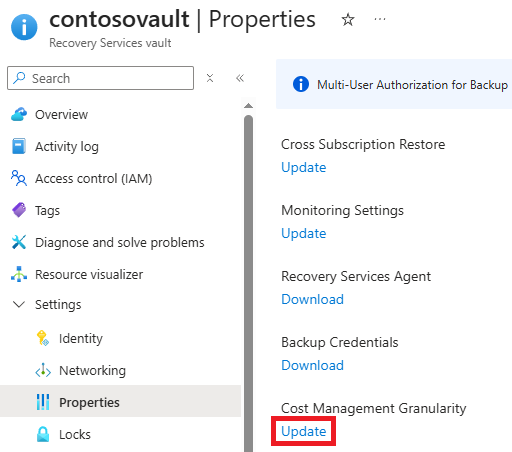Image resolution: width=512 pixels, height=452 pixels.
Task: Open the Activity log icon
Action: [19, 146]
